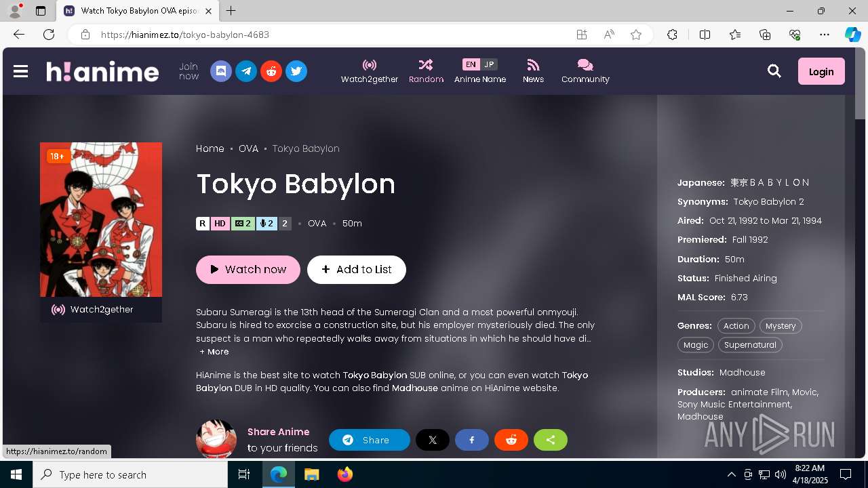The image size is (868, 488).
Task: Open the Reddit join icon in header
Action: (271, 71)
